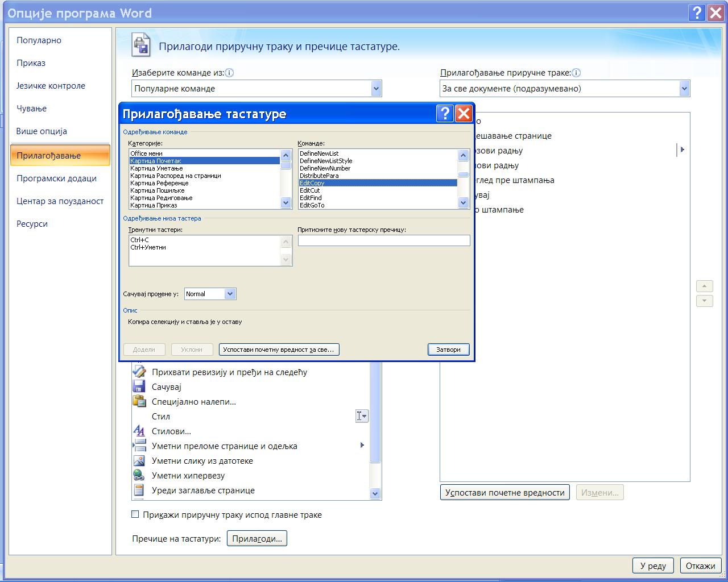The height and width of the screenshot is (582, 728).
Task: Expand the submenu arrow in the toolbar commands list
Action: (682, 149)
